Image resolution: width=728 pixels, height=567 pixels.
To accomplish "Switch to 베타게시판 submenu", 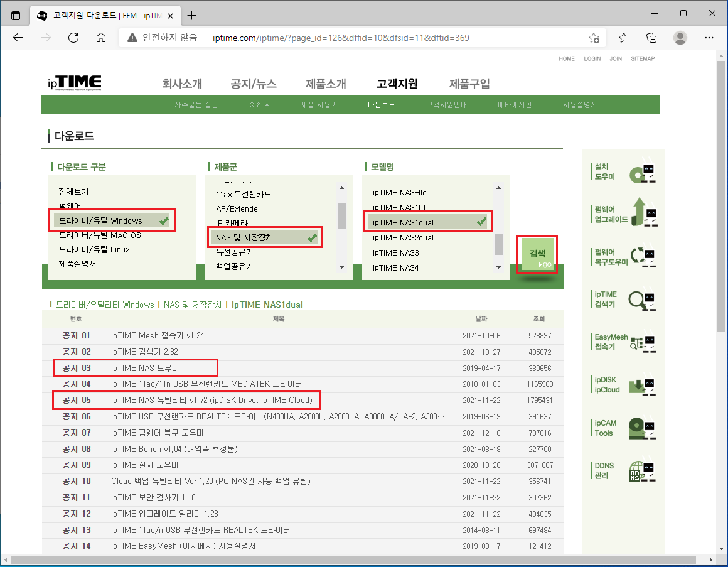I will (x=515, y=105).
